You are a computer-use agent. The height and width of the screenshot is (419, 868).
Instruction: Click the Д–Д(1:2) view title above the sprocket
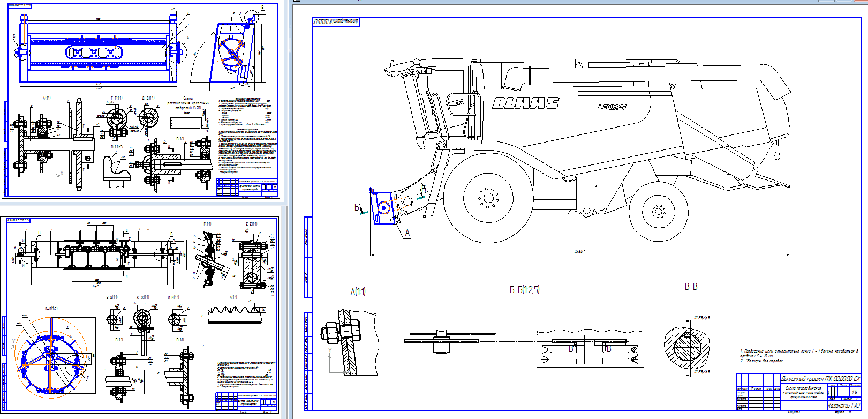click(x=51, y=309)
